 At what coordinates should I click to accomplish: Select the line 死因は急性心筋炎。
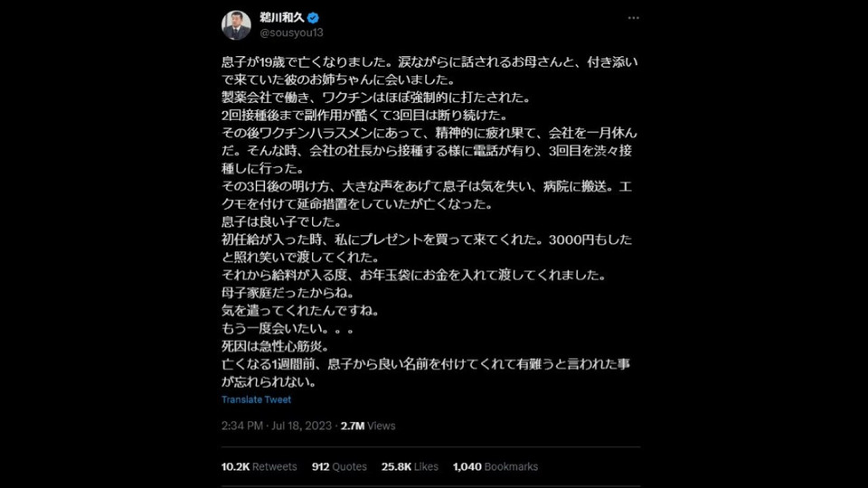276,346
